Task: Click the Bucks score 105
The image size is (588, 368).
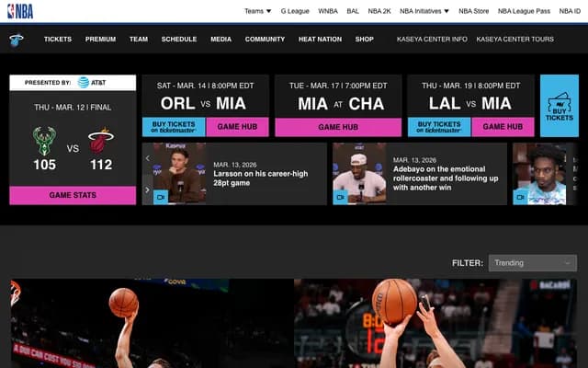Action: [45, 165]
